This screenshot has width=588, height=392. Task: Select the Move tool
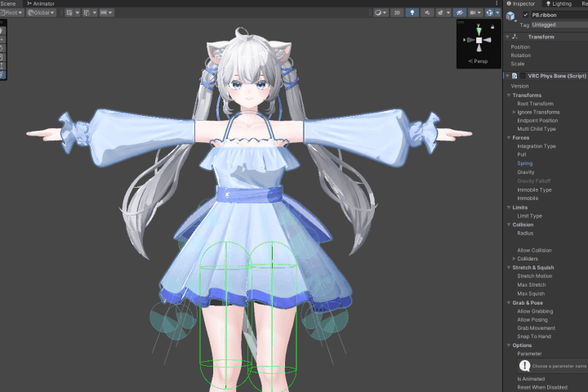(x=2, y=39)
